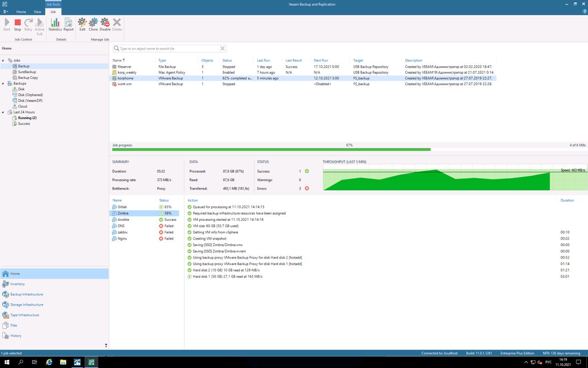This screenshot has height=368, width=588.
Task: Launch Internet Explorer from taskbar
Action: (x=49, y=362)
